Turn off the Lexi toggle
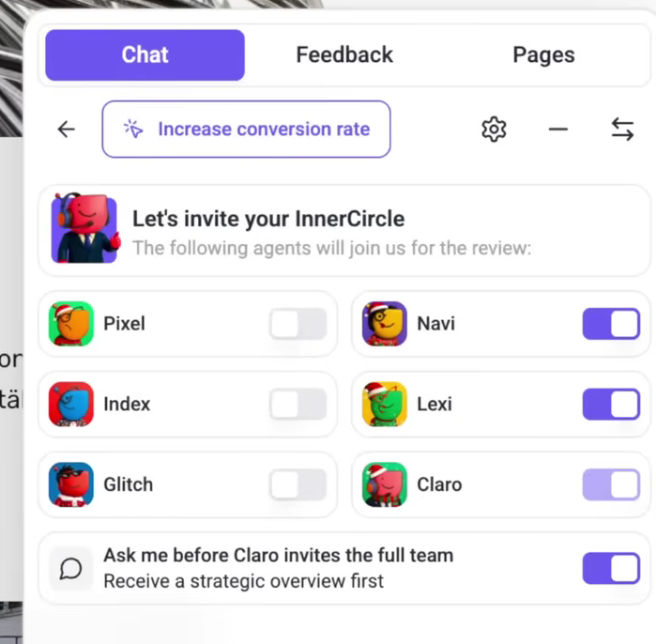The image size is (656, 644). [x=611, y=404]
